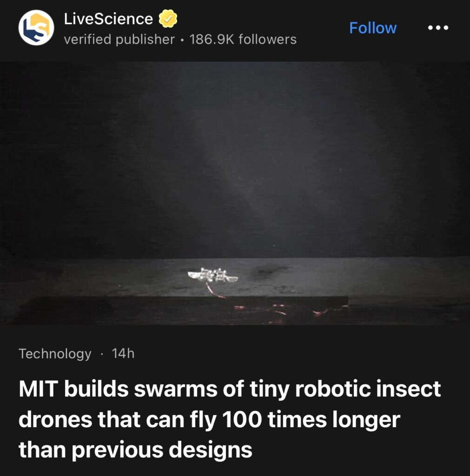Open the LiveScience logo avatar

coord(36,27)
